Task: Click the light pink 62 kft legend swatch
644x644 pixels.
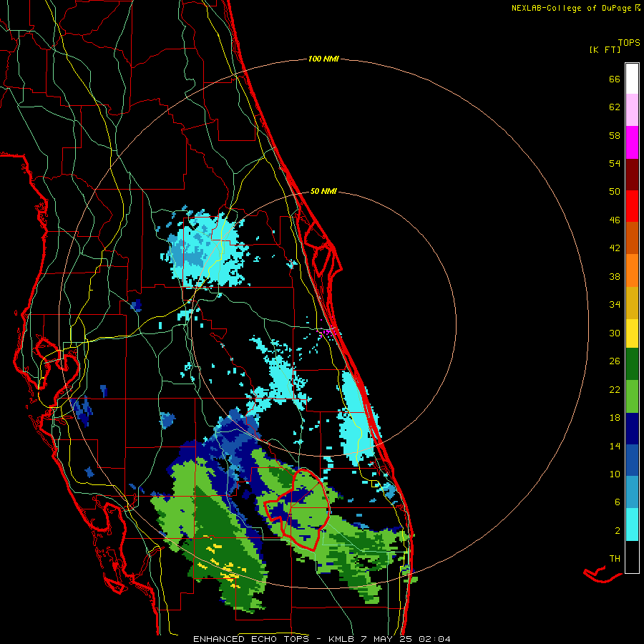Action: 632,109
